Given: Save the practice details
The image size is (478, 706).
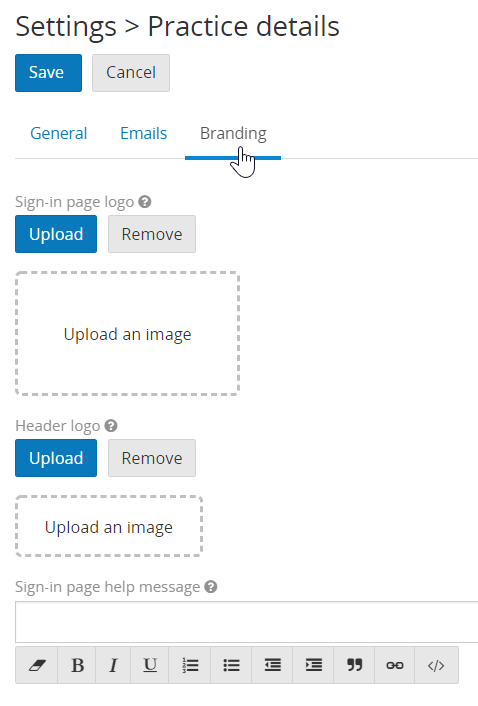Looking at the screenshot, I should point(49,73).
